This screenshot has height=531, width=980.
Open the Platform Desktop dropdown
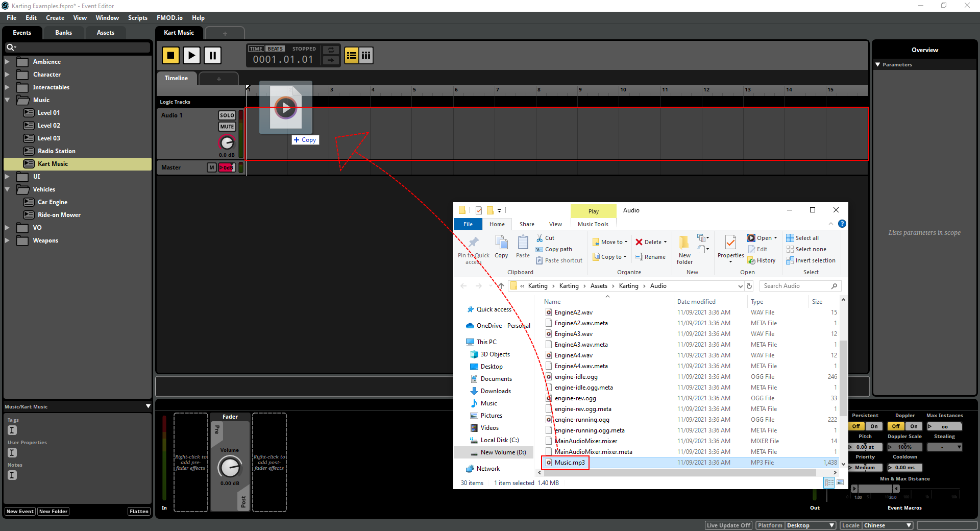tap(810, 525)
